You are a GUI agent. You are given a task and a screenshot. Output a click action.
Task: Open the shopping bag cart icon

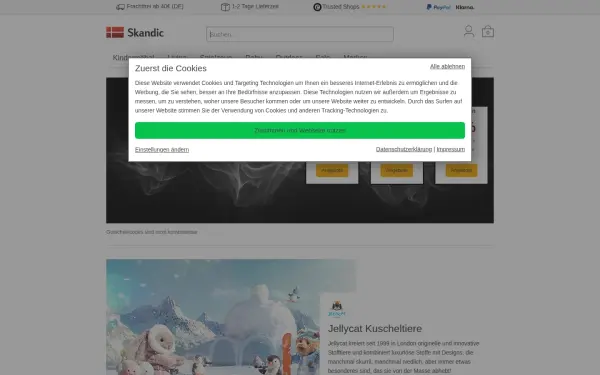[488, 31]
